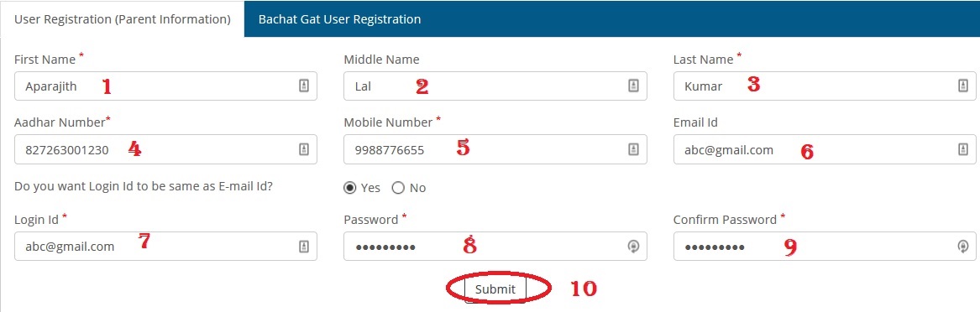Click autofill icon in Mobile Number field
980x312 pixels.
[x=633, y=149]
